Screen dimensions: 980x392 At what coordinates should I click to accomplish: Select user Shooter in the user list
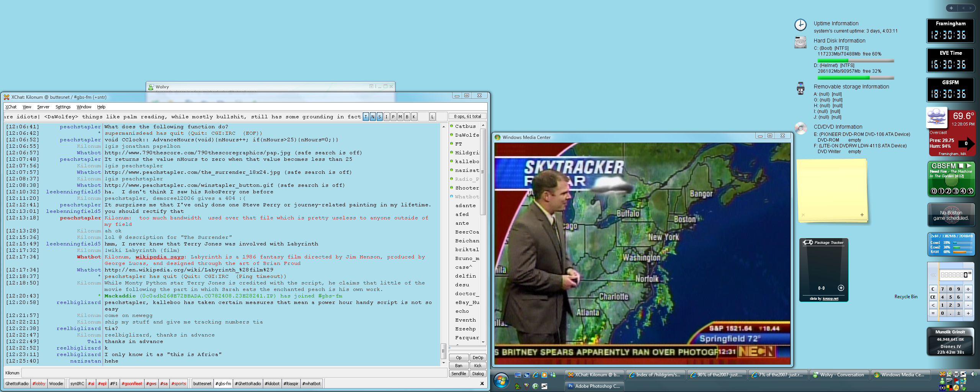point(467,188)
